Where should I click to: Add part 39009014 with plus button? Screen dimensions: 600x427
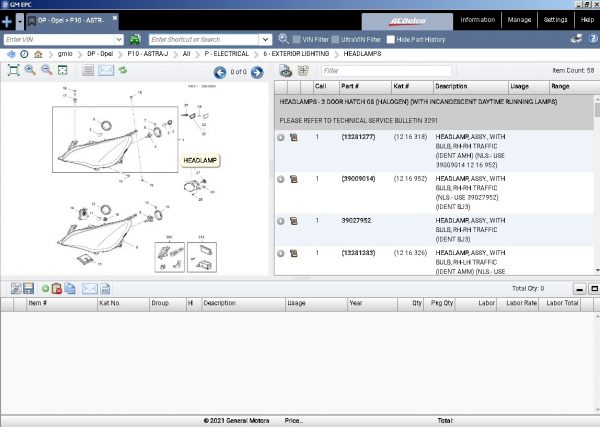[281, 179]
